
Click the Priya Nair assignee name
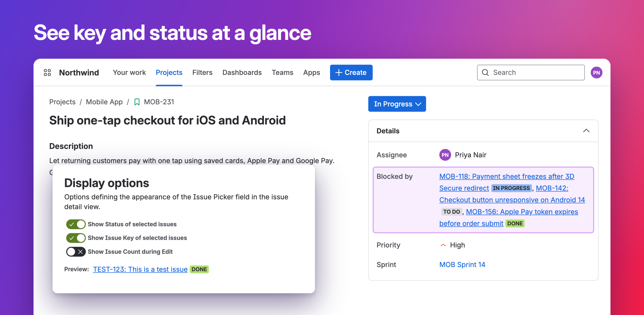[470, 155]
